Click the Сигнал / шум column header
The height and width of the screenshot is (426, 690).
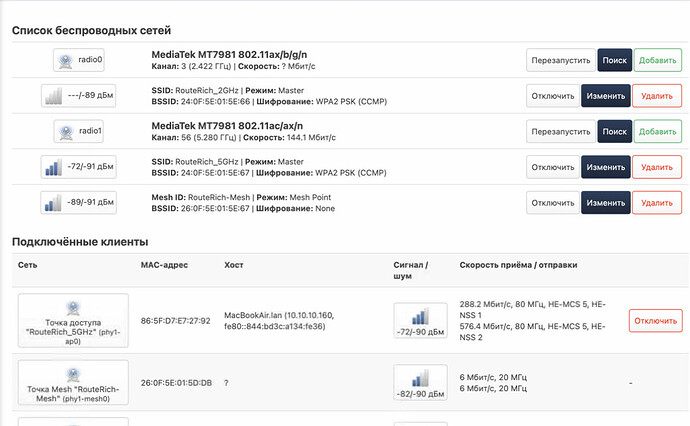pos(411,270)
